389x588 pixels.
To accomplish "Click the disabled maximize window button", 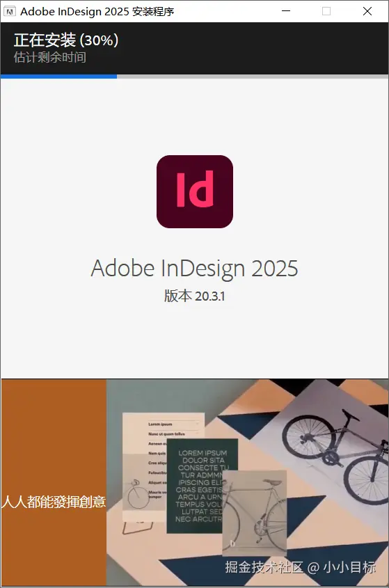I will [326, 11].
